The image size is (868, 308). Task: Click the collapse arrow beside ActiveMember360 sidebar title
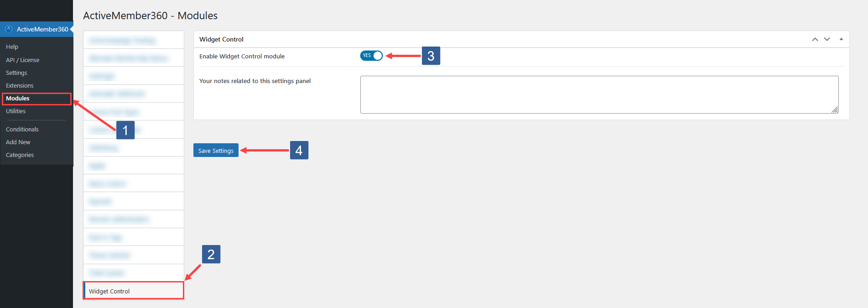tap(72, 29)
